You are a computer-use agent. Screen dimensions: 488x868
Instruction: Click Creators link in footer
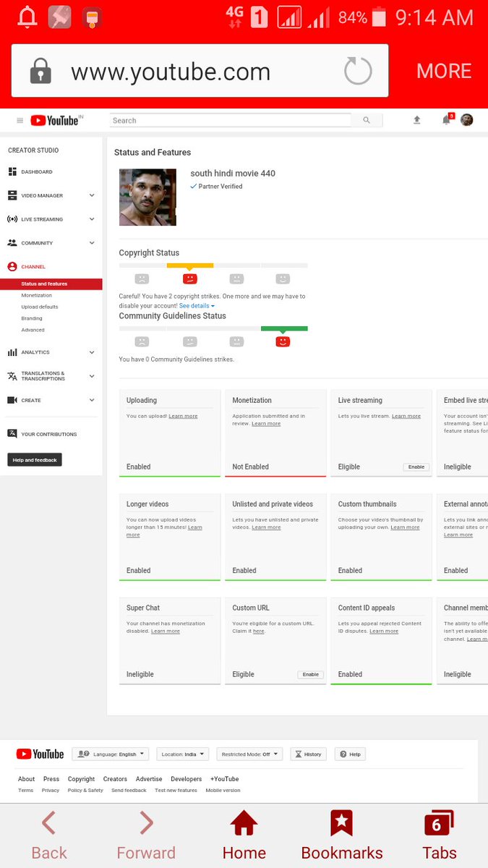pos(115,779)
